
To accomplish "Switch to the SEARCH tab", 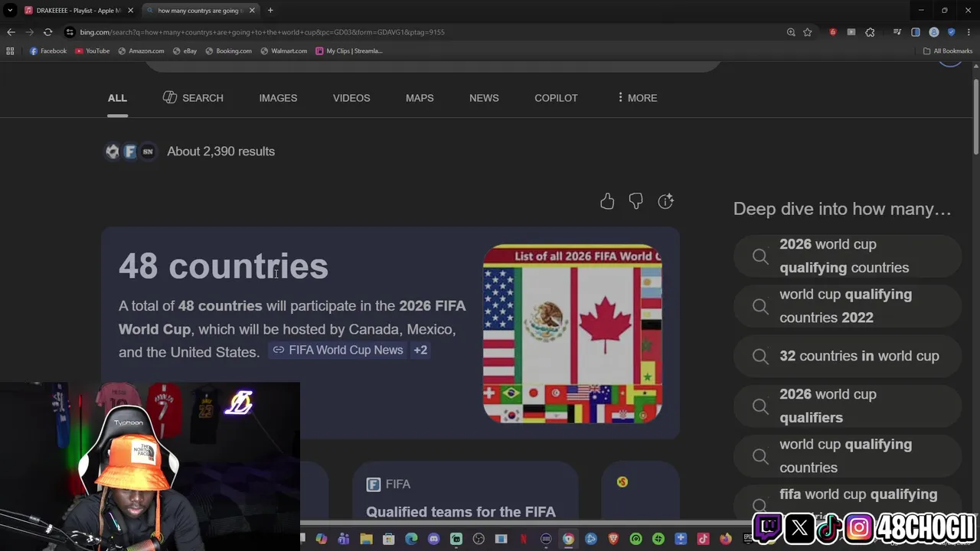I will [x=193, y=98].
